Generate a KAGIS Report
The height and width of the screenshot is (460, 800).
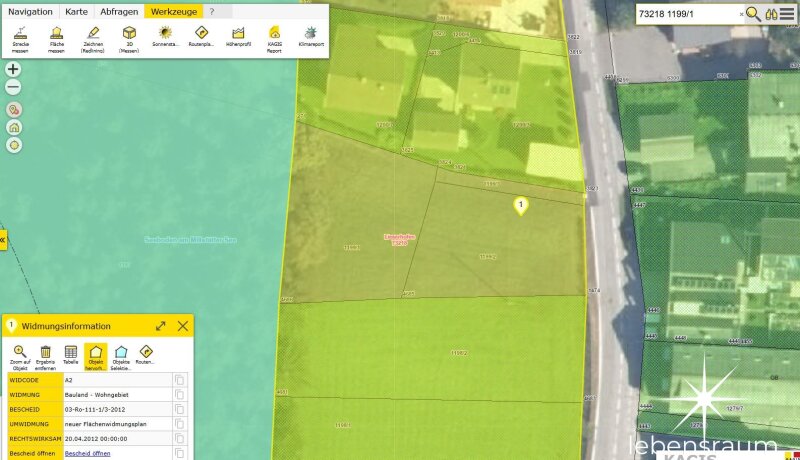tap(274, 38)
